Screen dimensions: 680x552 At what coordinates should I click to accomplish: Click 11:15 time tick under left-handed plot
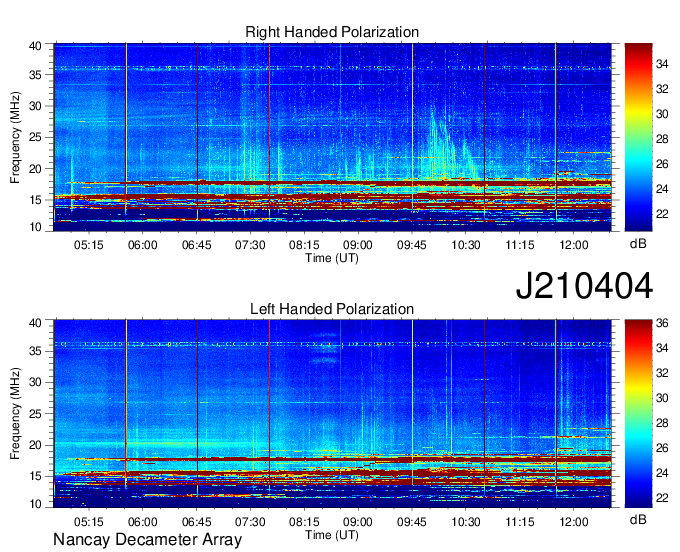(x=520, y=522)
